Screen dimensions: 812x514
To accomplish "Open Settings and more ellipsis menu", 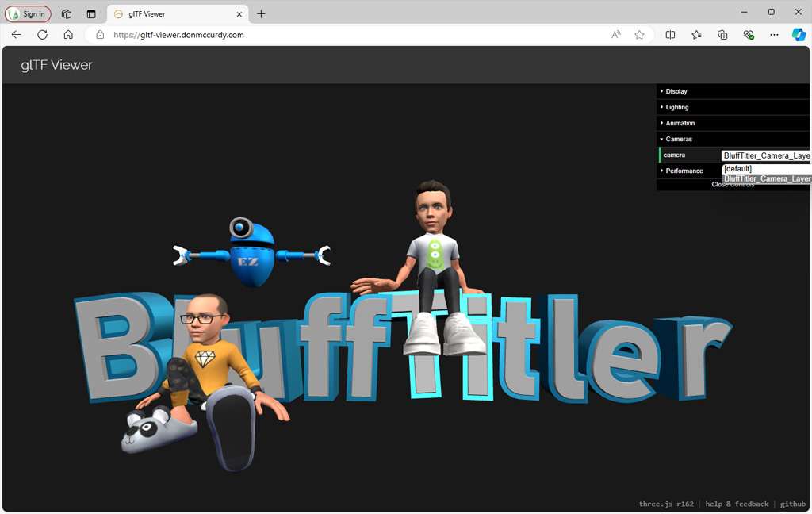I will tap(774, 35).
